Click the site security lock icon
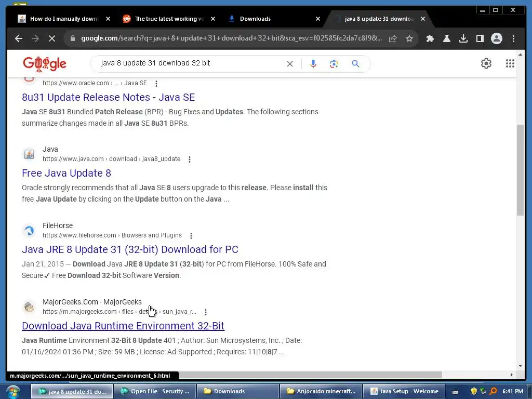Viewport: 532px width, 399px height. 72,38
